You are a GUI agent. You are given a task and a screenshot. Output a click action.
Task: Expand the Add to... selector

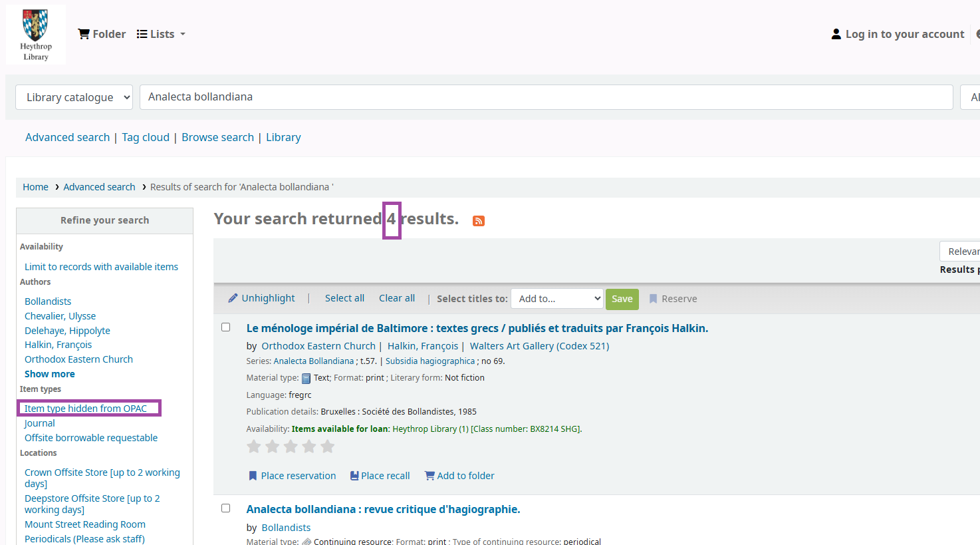click(x=556, y=299)
